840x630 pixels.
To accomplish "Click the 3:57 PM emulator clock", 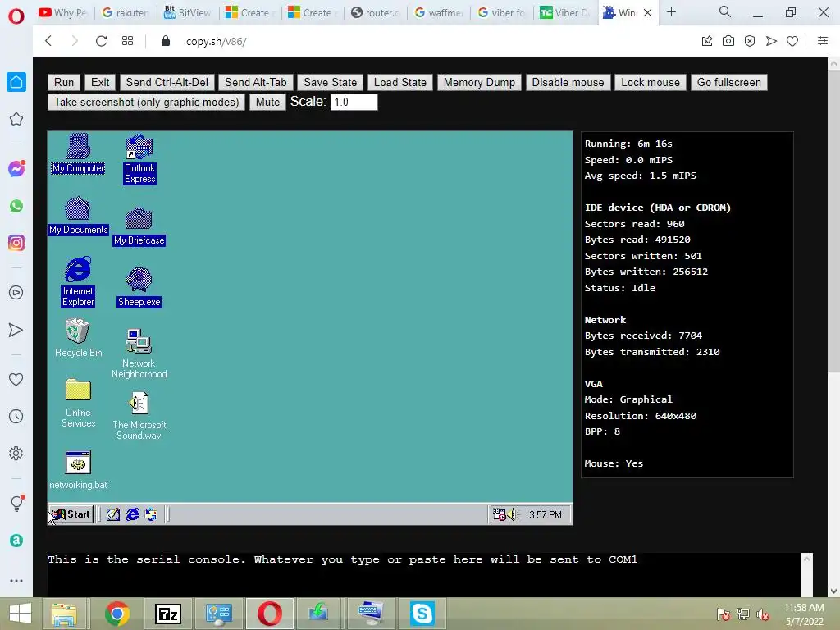I will [x=546, y=515].
